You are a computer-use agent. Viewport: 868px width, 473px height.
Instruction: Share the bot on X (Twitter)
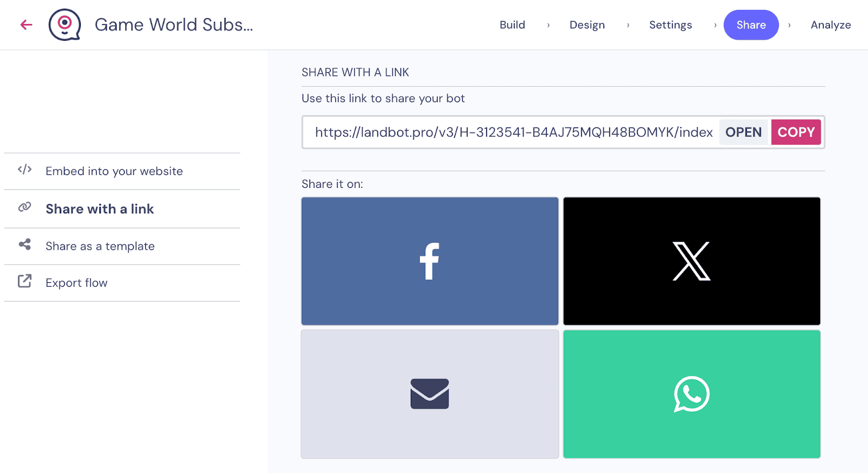click(692, 261)
